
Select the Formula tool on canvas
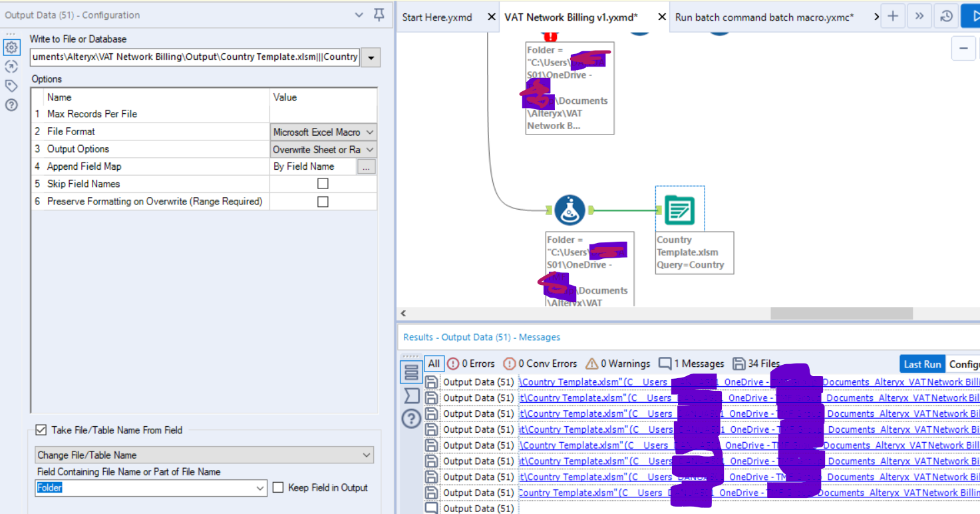click(x=570, y=210)
